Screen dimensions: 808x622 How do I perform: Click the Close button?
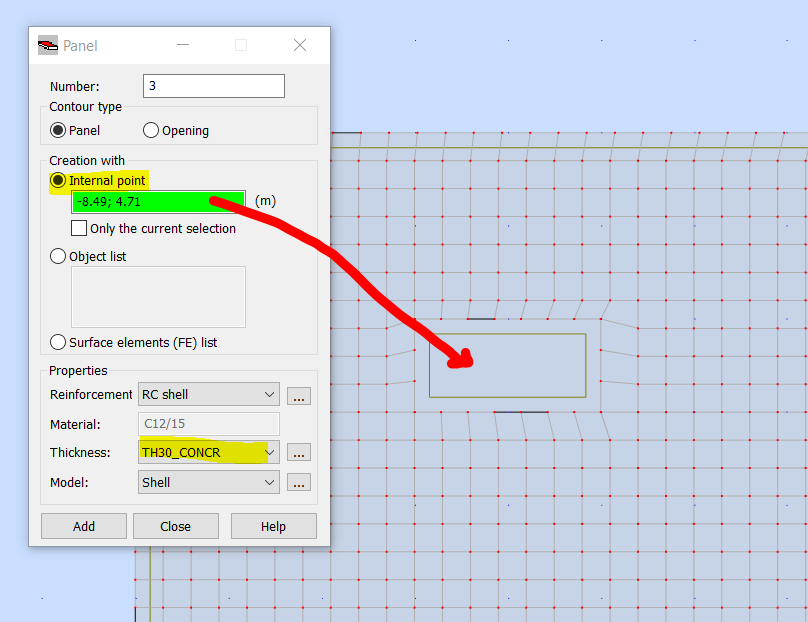coord(175,525)
